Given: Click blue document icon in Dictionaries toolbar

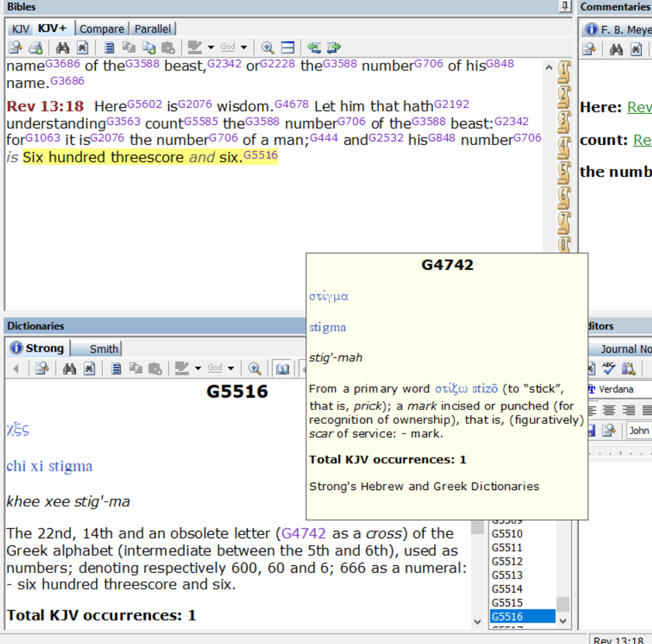Looking at the screenshot, I should click(116, 368).
